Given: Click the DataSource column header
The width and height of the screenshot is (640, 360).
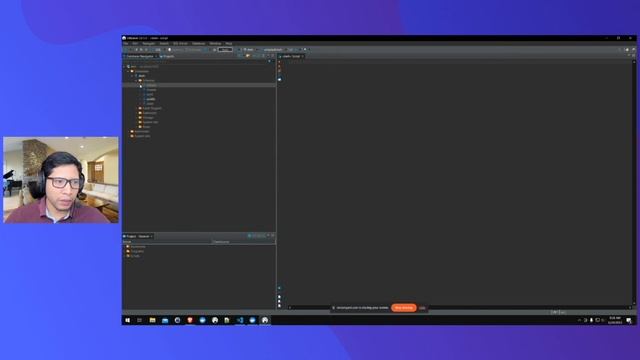Looking at the screenshot, I should pos(244,242).
